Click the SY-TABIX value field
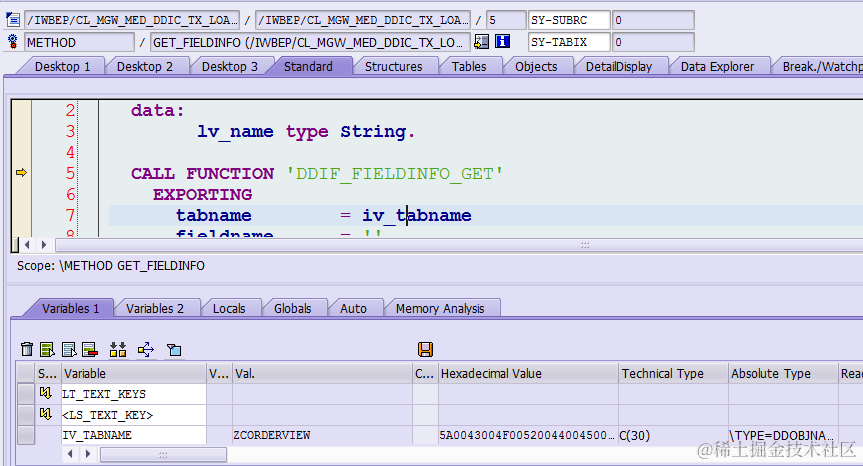This screenshot has width=863, height=466. (x=653, y=42)
